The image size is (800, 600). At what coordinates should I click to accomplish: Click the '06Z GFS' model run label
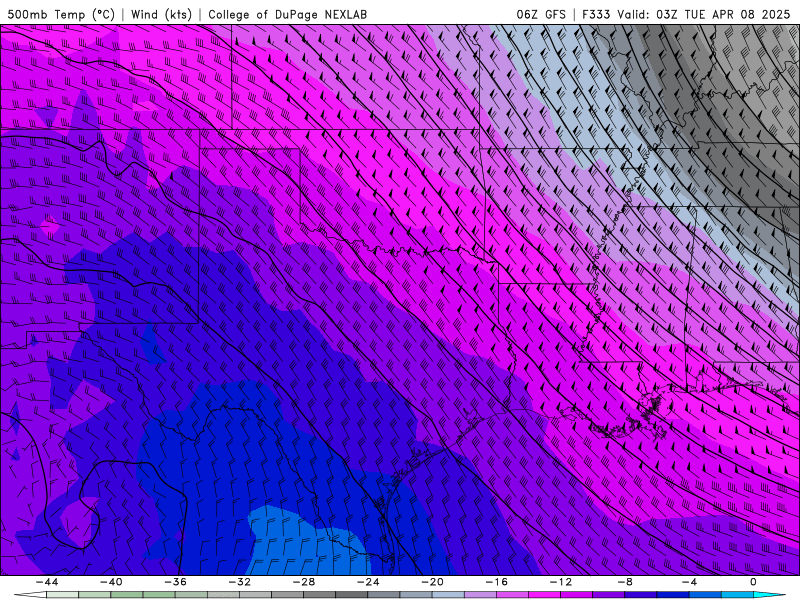[x=541, y=15]
